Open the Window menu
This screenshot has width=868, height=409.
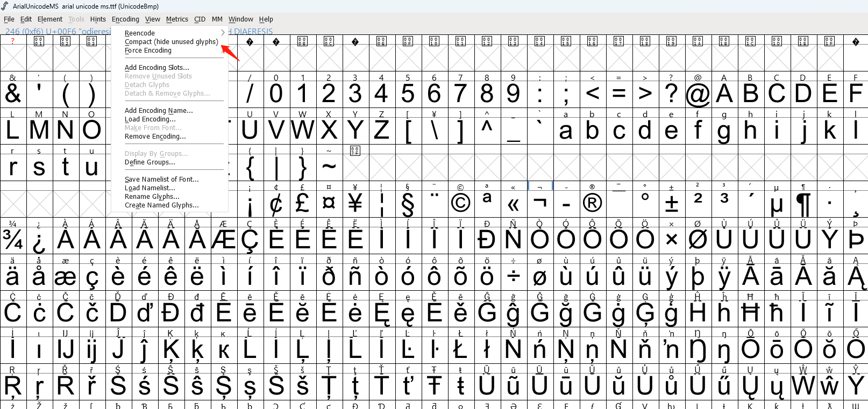[240, 19]
